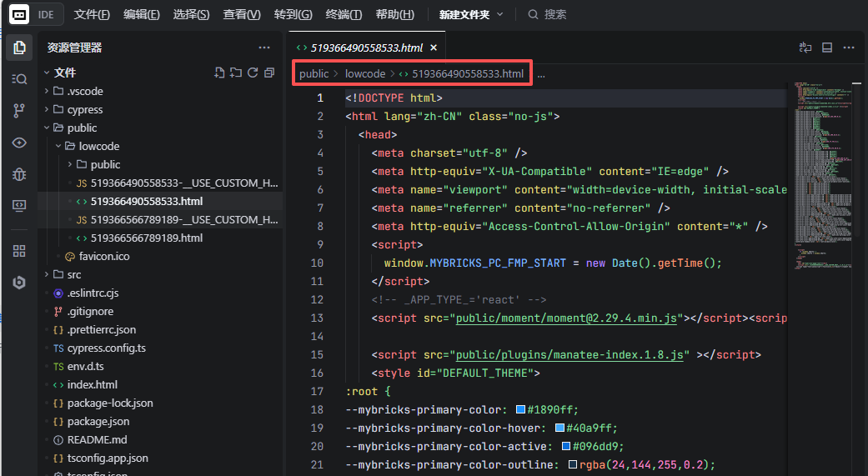Screen dimensions: 868x476
Task: Collapse all folders in explorer
Action: (x=268, y=73)
